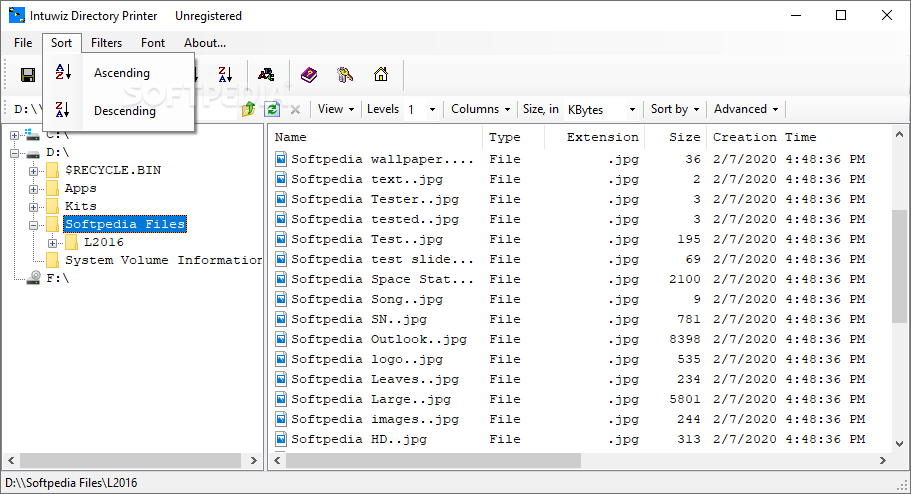Open the File menu

23,42
